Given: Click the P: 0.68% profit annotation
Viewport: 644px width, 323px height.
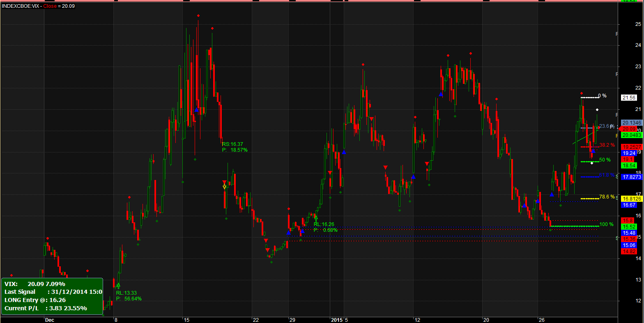Looking at the screenshot, I should 326,230.
